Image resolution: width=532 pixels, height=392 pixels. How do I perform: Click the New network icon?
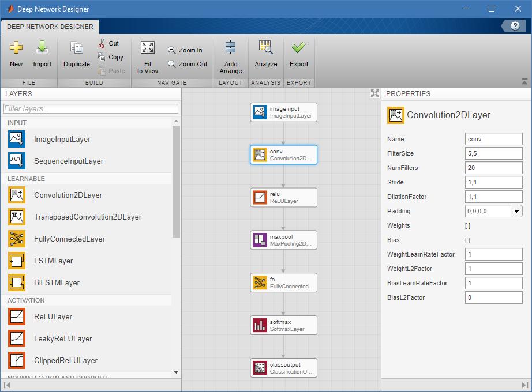(x=16, y=48)
